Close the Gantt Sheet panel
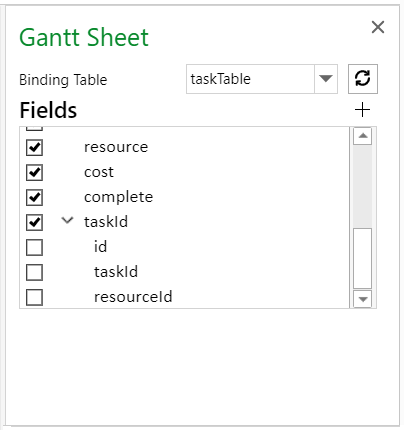404x430 pixels. point(378,27)
